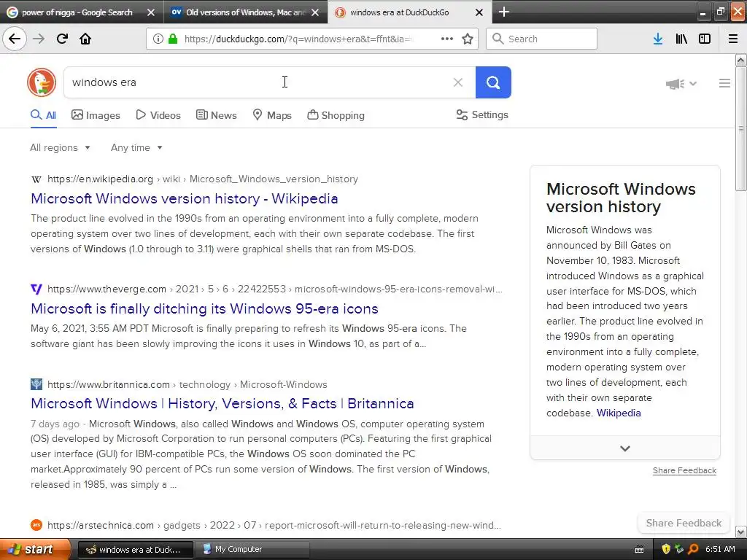Click the Wikipedia link in info box
The height and width of the screenshot is (560, 747).
[x=619, y=413]
